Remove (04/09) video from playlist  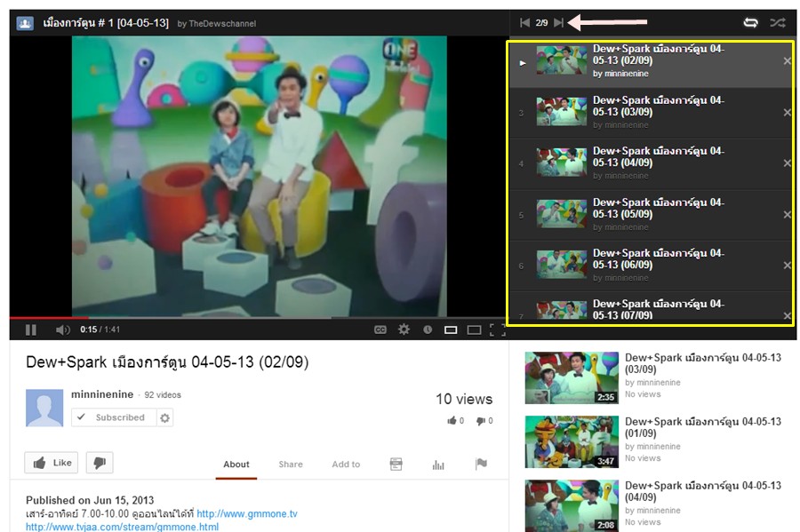point(788,163)
